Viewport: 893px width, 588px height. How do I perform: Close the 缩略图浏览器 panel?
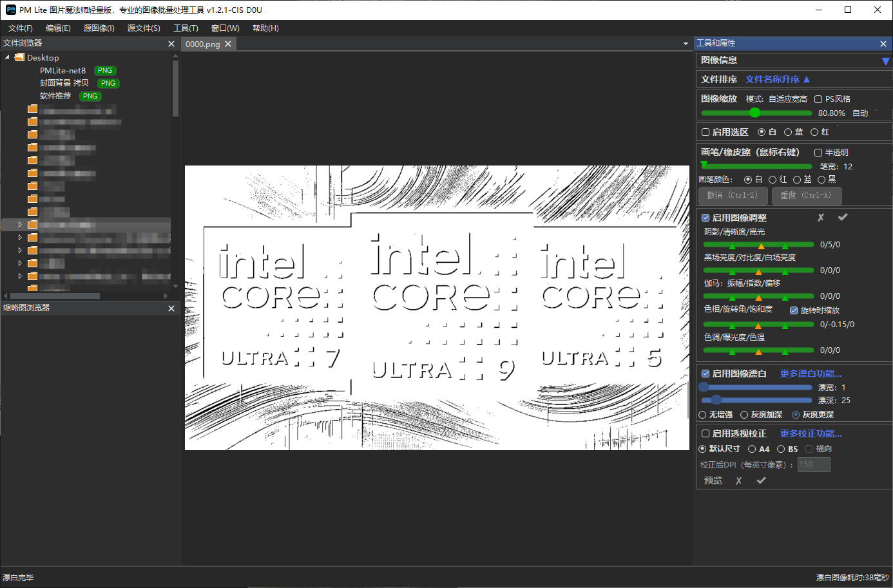pos(171,308)
